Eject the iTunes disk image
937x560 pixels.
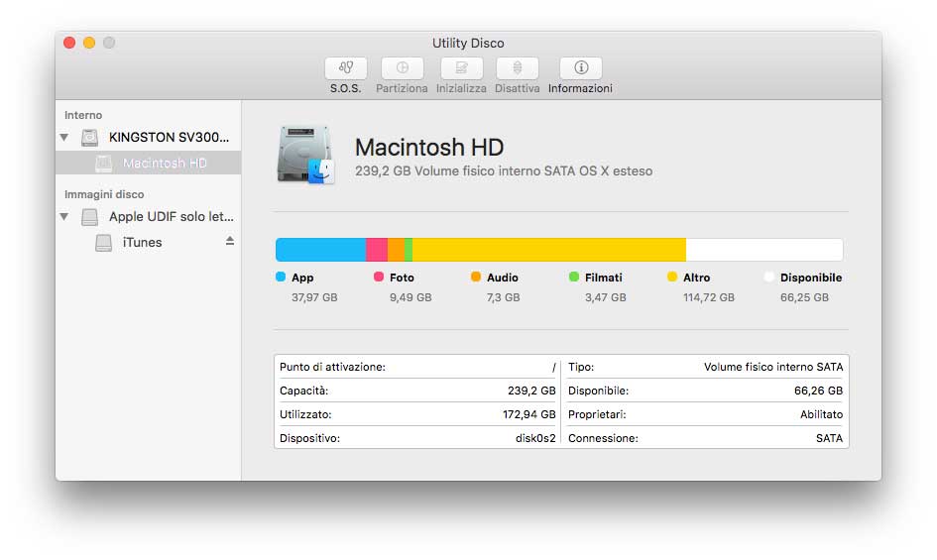click(230, 241)
